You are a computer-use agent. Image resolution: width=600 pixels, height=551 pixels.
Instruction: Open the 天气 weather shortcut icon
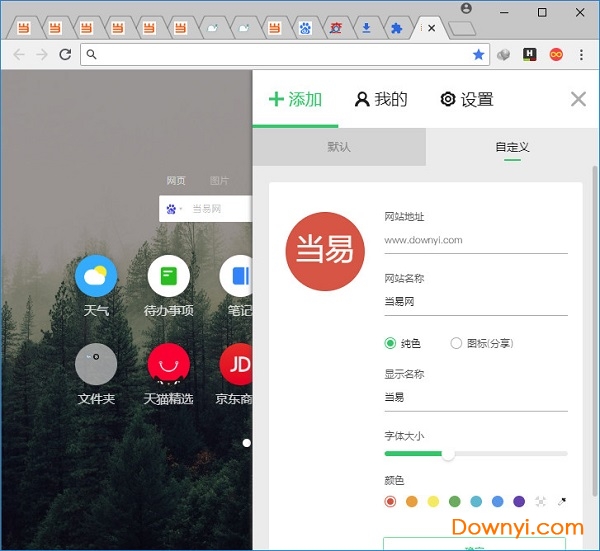click(96, 276)
